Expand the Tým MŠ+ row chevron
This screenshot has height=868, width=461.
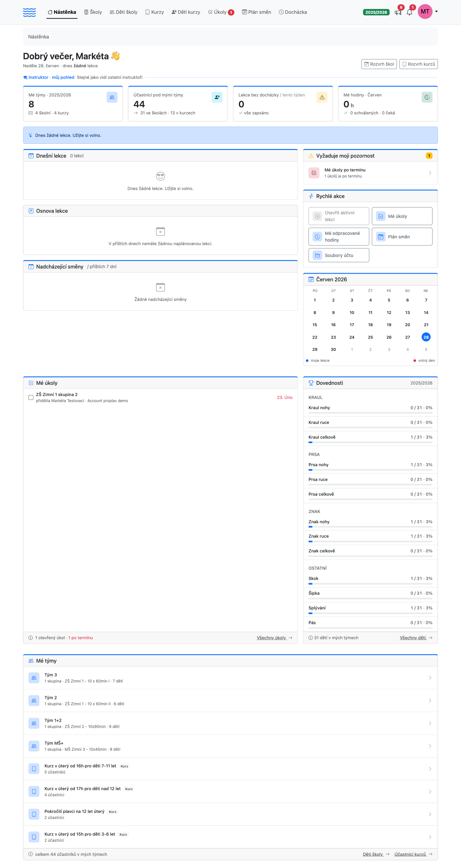430,746
